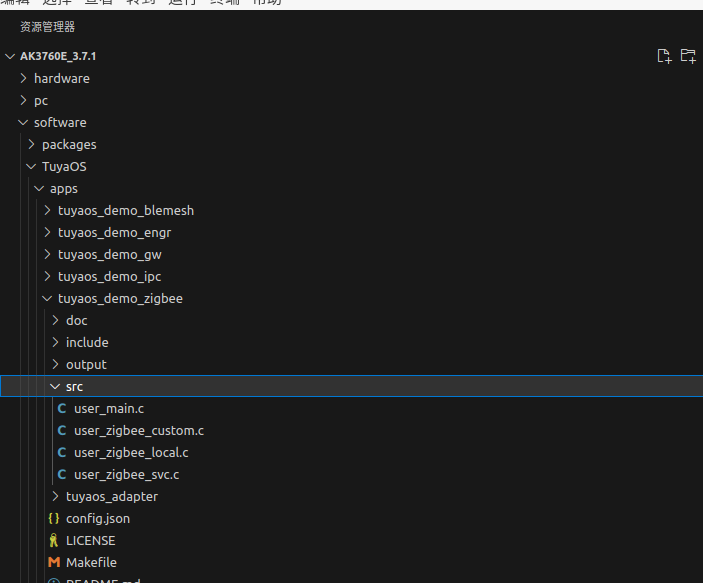The height and width of the screenshot is (583, 703).
Task: Click AK3760E_3.7.1 workspace title
Action: click(58, 57)
